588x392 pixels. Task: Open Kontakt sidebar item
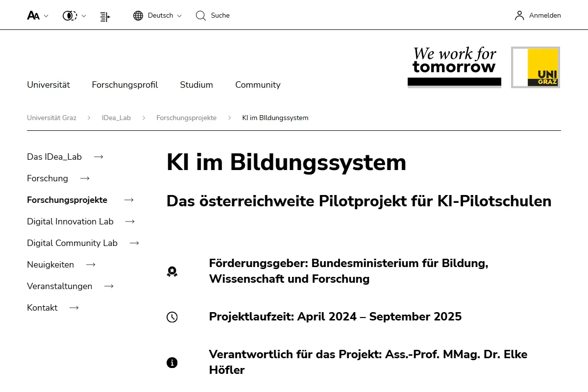[x=42, y=308]
